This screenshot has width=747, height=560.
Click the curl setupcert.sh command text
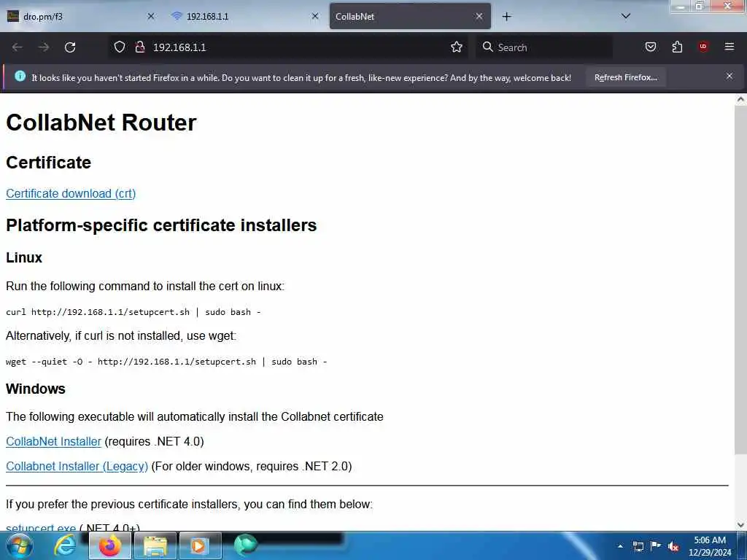(x=133, y=312)
